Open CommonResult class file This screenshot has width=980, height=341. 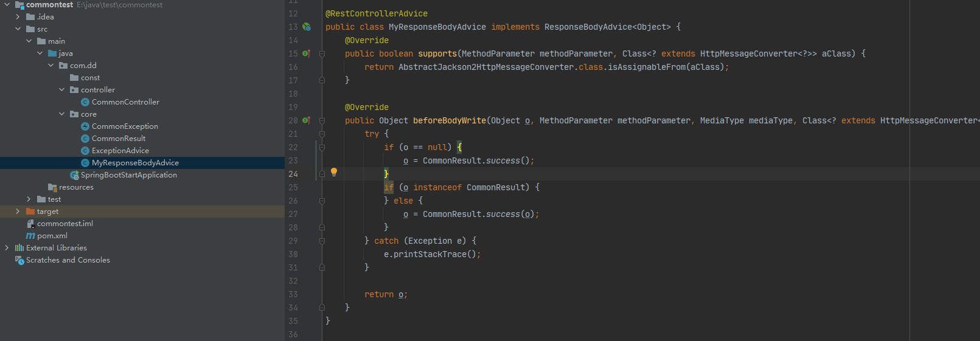click(x=119, y=139)
